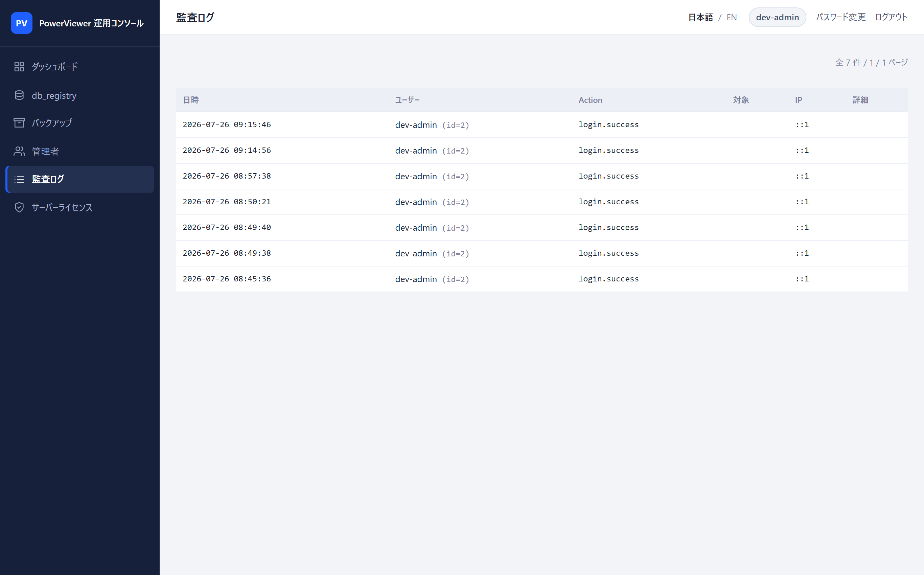This screenshot has width=924, height=575.
Task: Click dev-admin user in 09:15:46 row
Action: 416,125
